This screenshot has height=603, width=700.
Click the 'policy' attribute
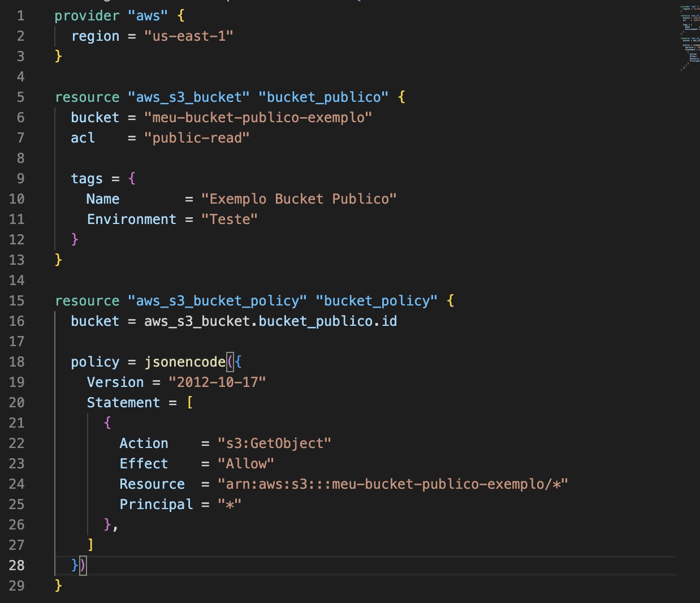pos(96,363)
